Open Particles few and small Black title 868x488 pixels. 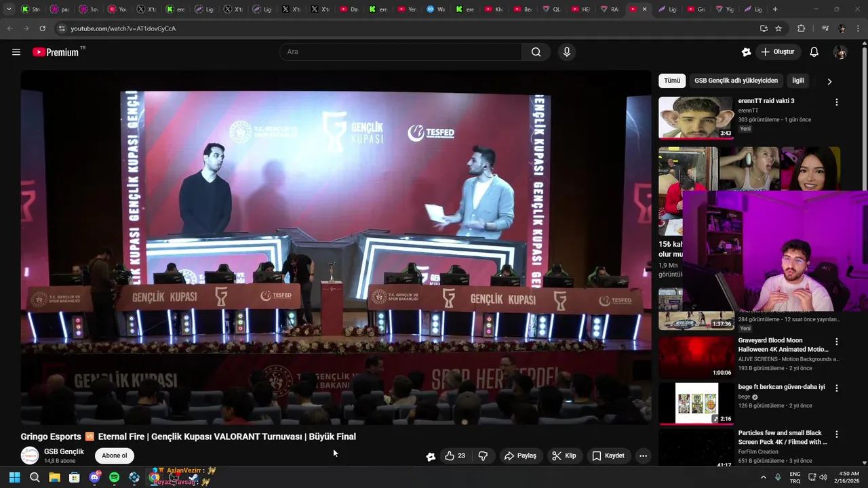point(783,437)
